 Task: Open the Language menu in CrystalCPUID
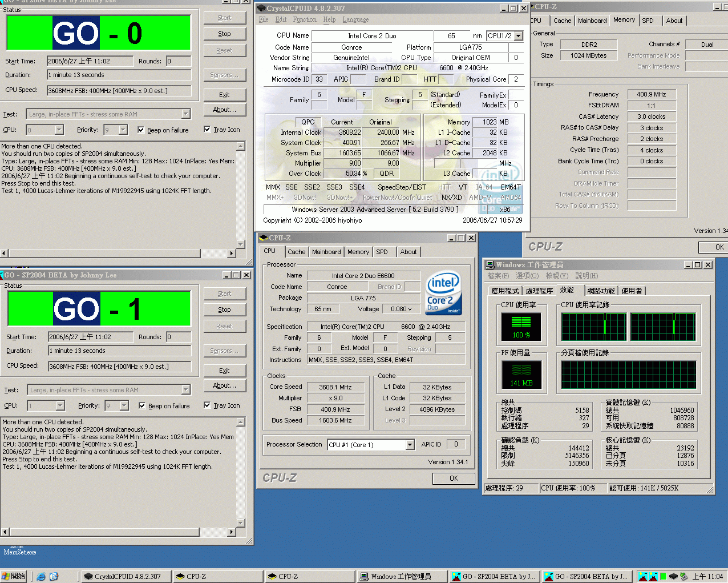coord(355,19)
